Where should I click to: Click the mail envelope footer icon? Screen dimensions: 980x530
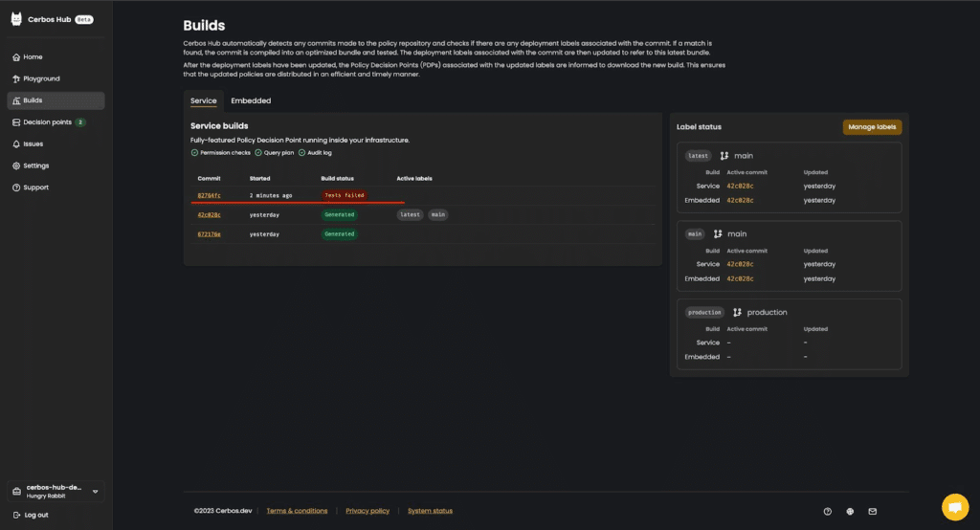872,511
